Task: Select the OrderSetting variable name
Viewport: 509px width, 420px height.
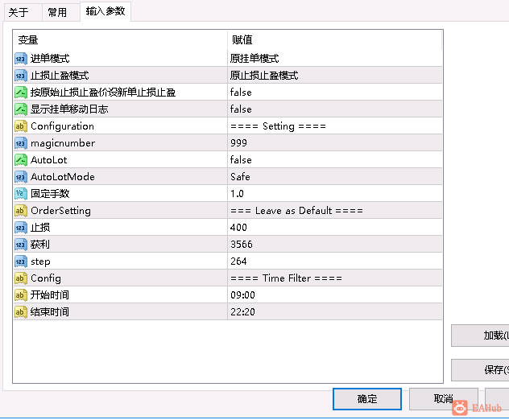Action: (x=60, y=211)
